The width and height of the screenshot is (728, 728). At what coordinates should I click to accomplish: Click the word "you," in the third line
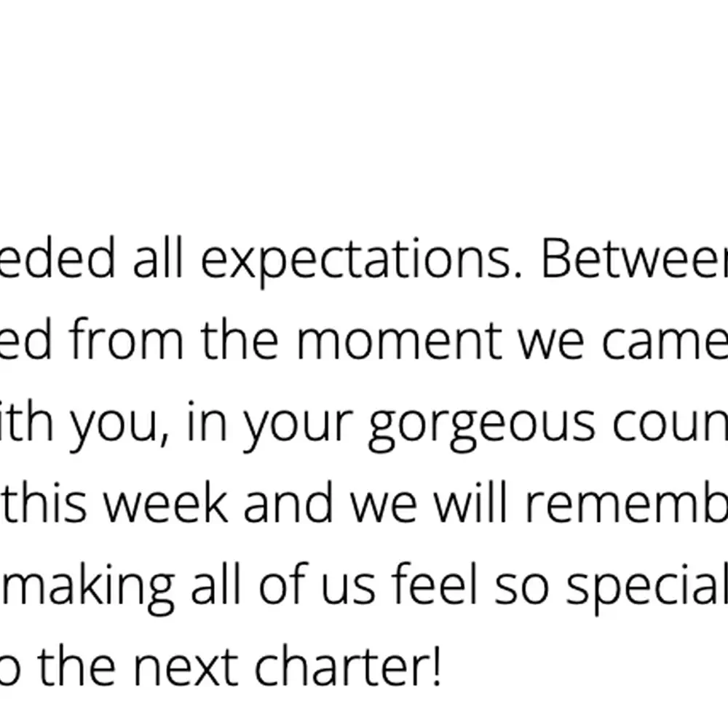click(120, 425)
